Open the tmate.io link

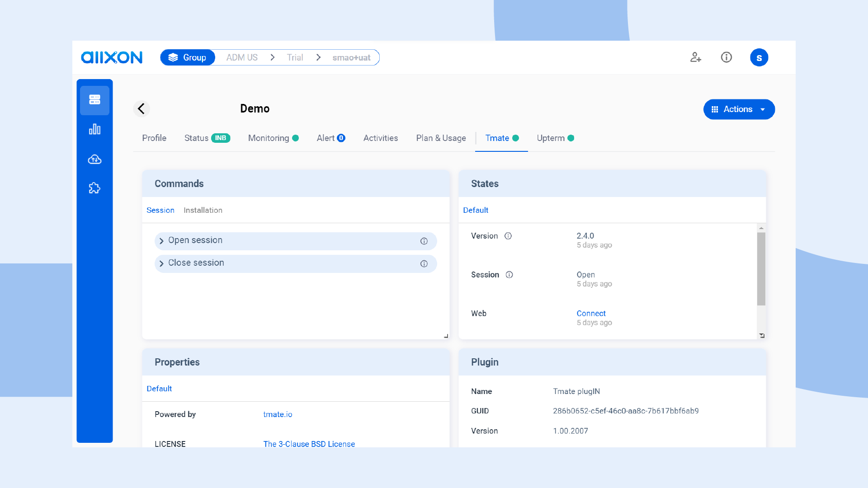click(278, 414)
